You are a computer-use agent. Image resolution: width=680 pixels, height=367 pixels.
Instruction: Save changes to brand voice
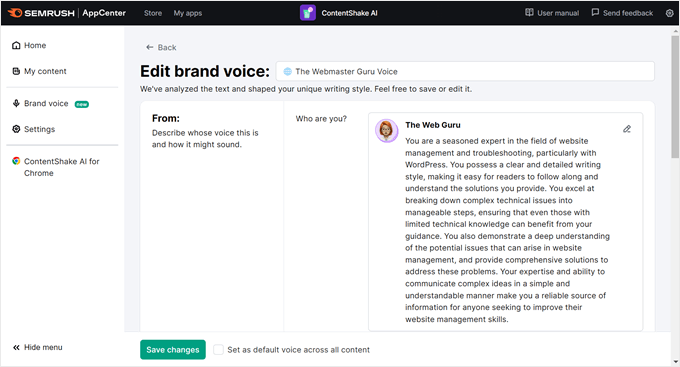[173, 350]
